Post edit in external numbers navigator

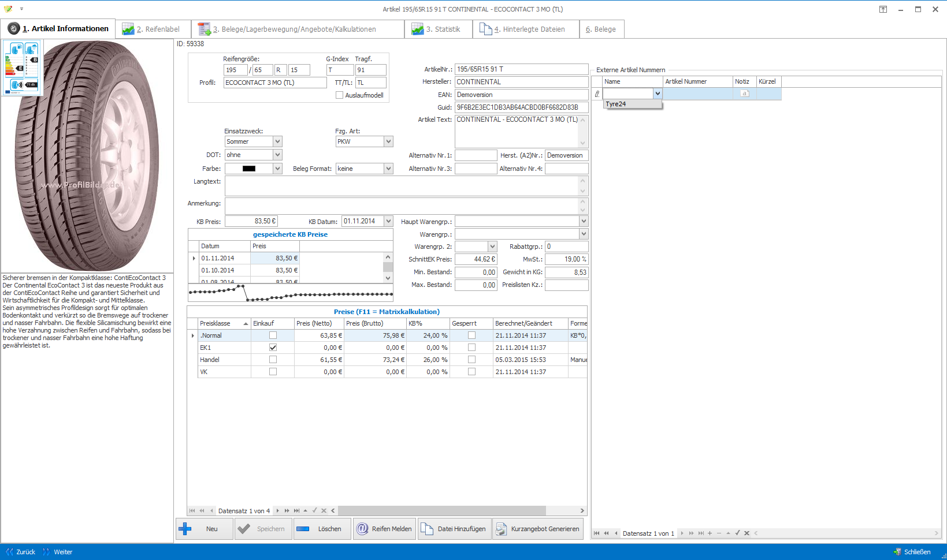click(x=738, y=533)
